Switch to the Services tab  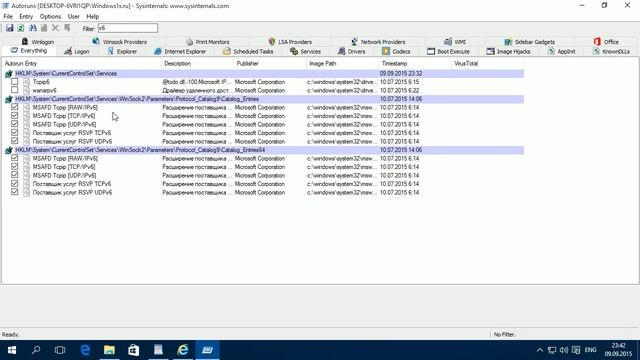point(305,51)
